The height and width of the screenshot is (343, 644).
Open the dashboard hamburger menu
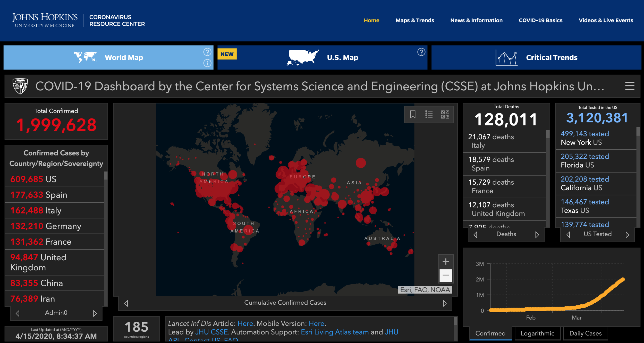tap(630, 86)
